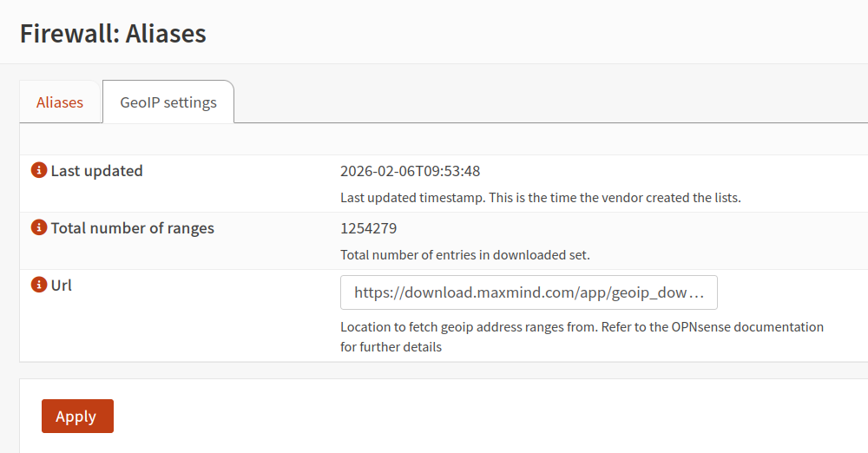The height and width of the screenshot is (453, 868).
Task: Click the Url field label
Action: (x=62, y=285)
